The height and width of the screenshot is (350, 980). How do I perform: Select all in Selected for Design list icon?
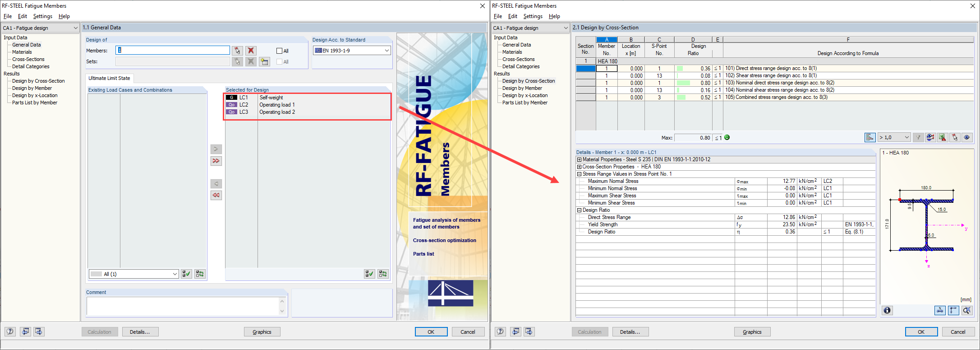coord(369,274)
